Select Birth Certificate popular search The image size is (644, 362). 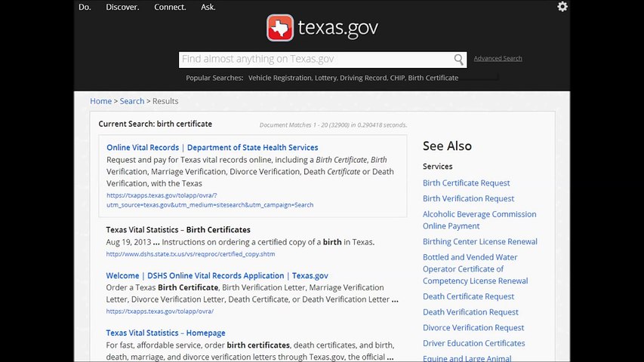tap(433, 78)
